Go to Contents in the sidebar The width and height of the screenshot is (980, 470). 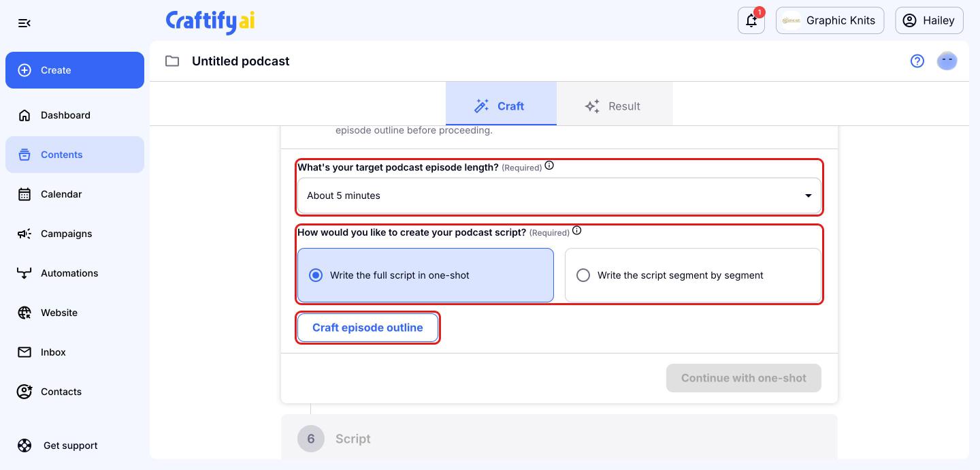point(75,155)
